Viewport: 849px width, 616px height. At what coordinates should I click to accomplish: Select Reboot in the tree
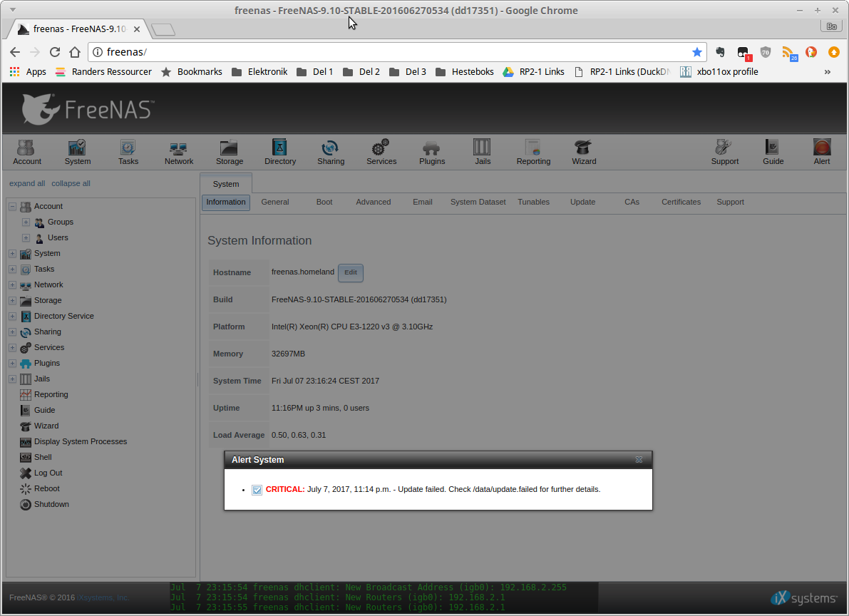coord(46,488)
